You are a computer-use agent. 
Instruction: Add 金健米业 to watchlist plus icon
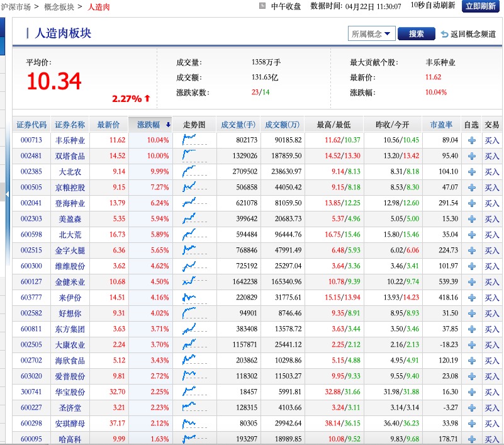pos(471,282)
